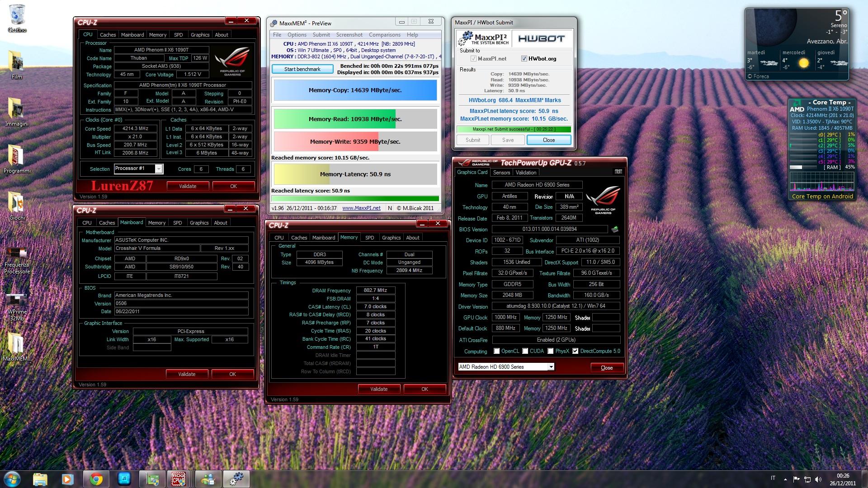This screenshot has height=488, width=868.
Task: Open the Frequenza Processore desktop shortcut
Action: click(17, 260)
